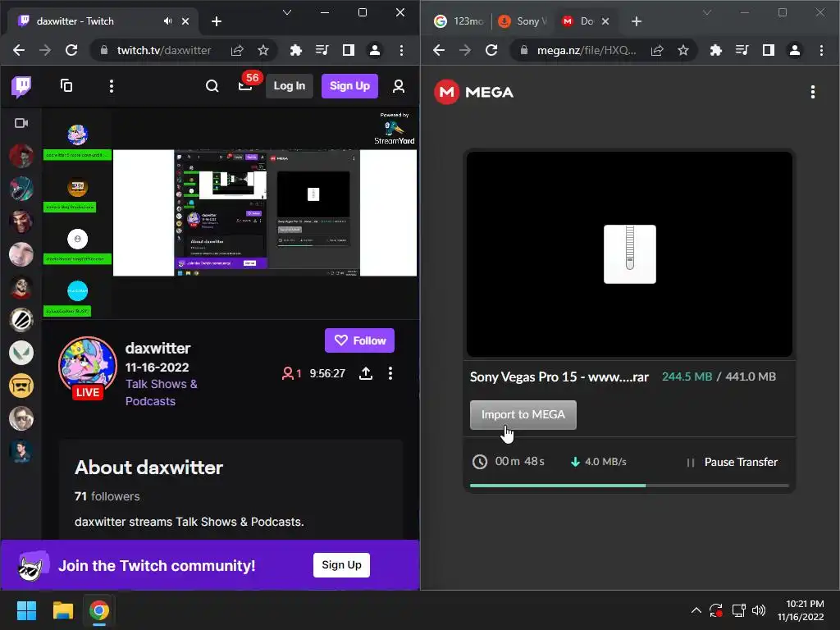
Task: Open MEGA logo home link
Action: 473,92
